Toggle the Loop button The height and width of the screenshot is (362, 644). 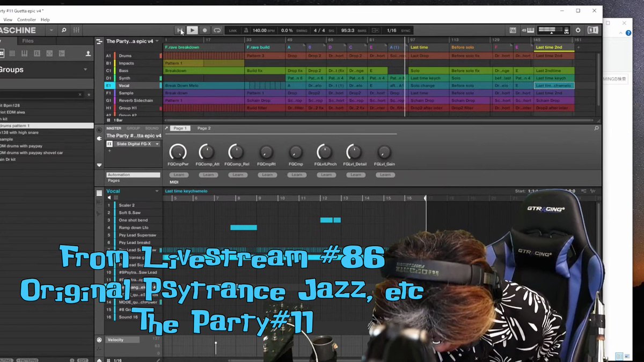[217, 31]
